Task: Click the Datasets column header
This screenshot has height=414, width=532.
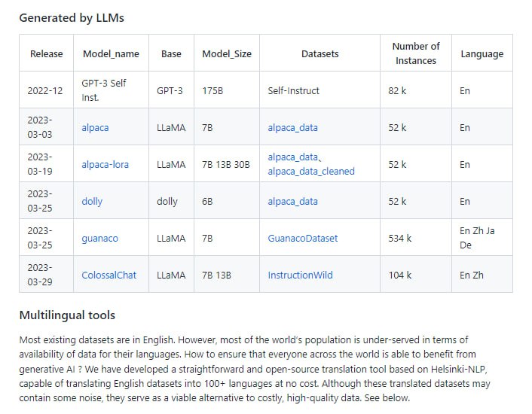Action: (320, 53)
